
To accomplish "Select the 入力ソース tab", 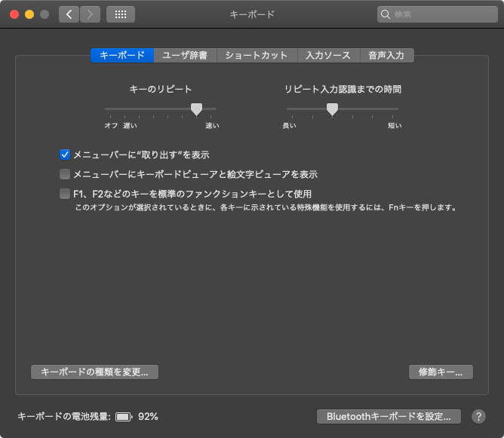I will tap(327, 55).
